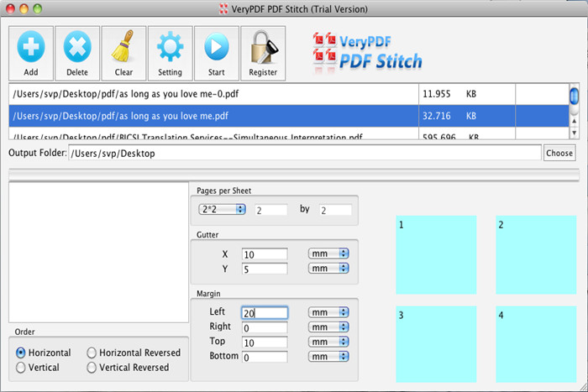
Task: Open the 2*2 pages per sheet dropdown
Action: [x=222, y=209]
